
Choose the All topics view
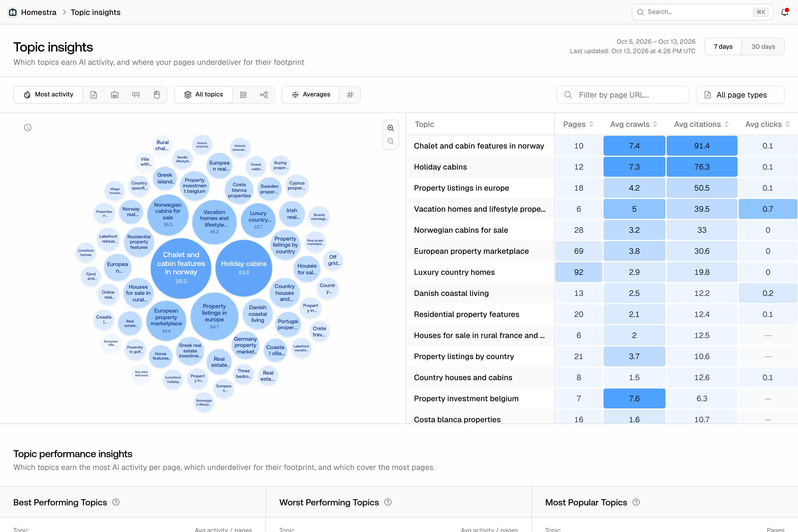[x=204, y=95]
